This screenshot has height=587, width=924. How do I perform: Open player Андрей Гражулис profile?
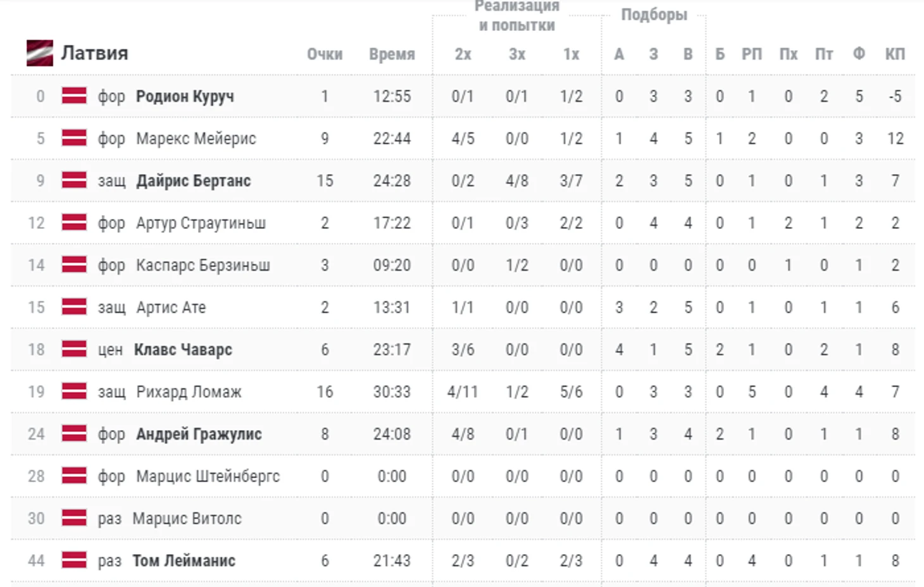click(x=199, y=434)
